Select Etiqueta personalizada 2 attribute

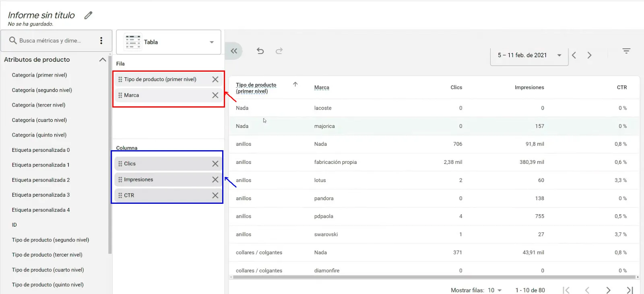(x=41, y=180)
